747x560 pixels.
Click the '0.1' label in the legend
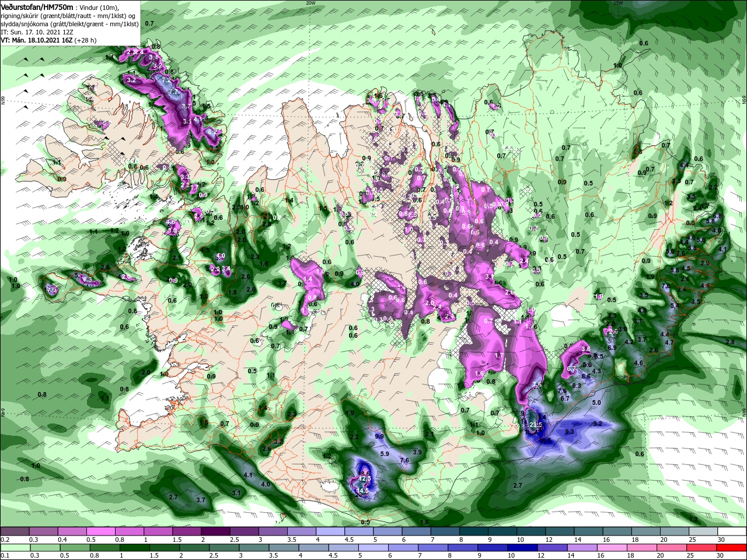click(6, 556)
